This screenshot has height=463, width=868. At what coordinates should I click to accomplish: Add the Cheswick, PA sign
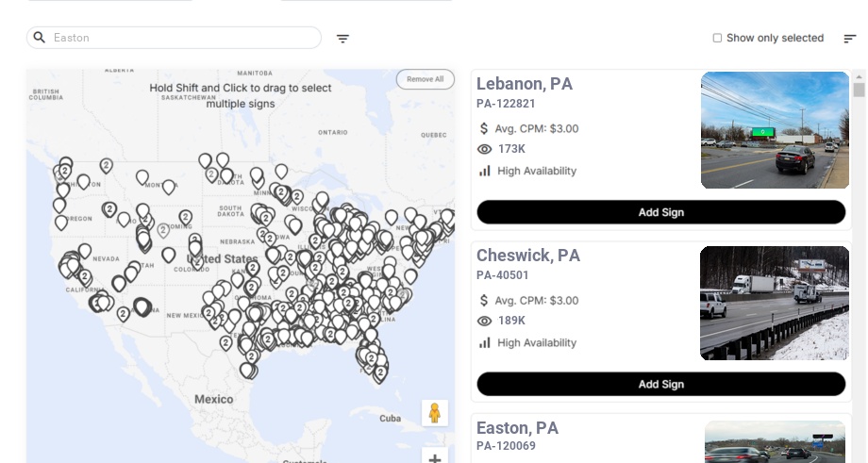point(660,384)
